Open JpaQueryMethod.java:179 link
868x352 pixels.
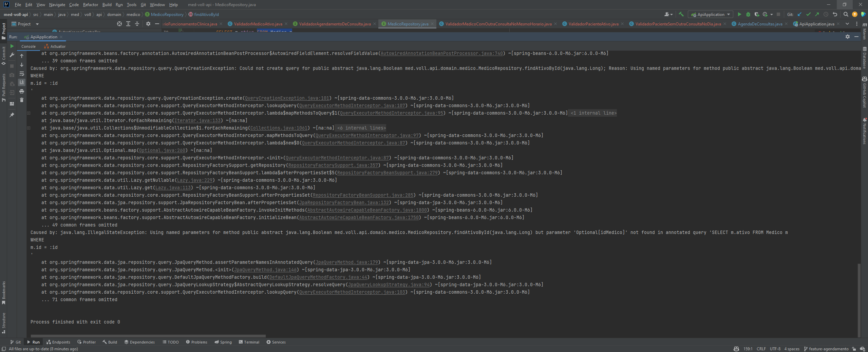click(346, 262)
